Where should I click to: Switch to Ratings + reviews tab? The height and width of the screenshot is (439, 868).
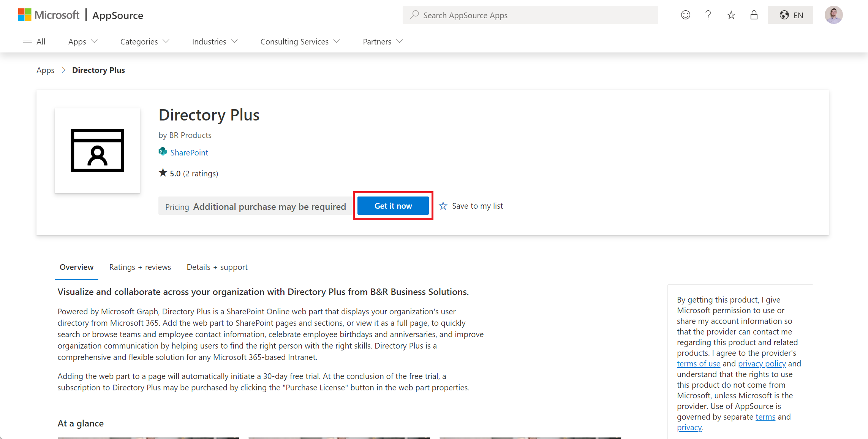point(140,267)
